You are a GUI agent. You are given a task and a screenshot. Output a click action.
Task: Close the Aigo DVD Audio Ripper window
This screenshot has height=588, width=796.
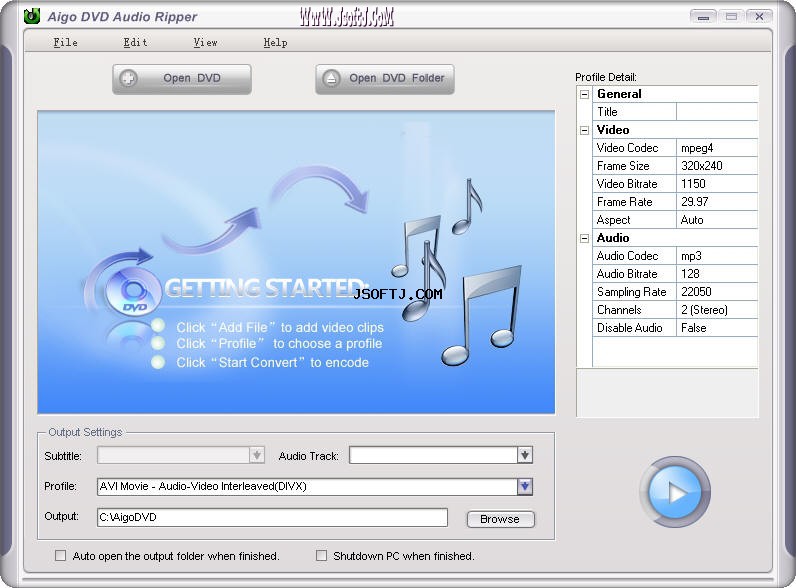click(759, 17)
